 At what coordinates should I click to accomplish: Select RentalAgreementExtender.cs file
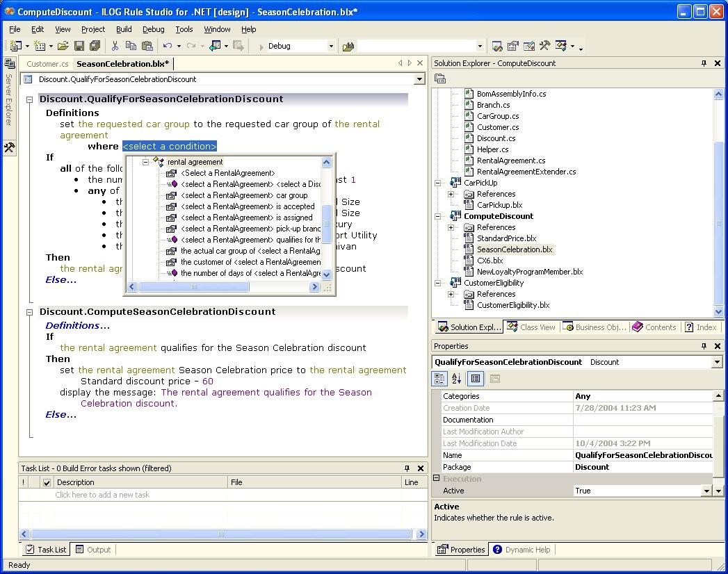pyautogui.click(x=526, y=172)
